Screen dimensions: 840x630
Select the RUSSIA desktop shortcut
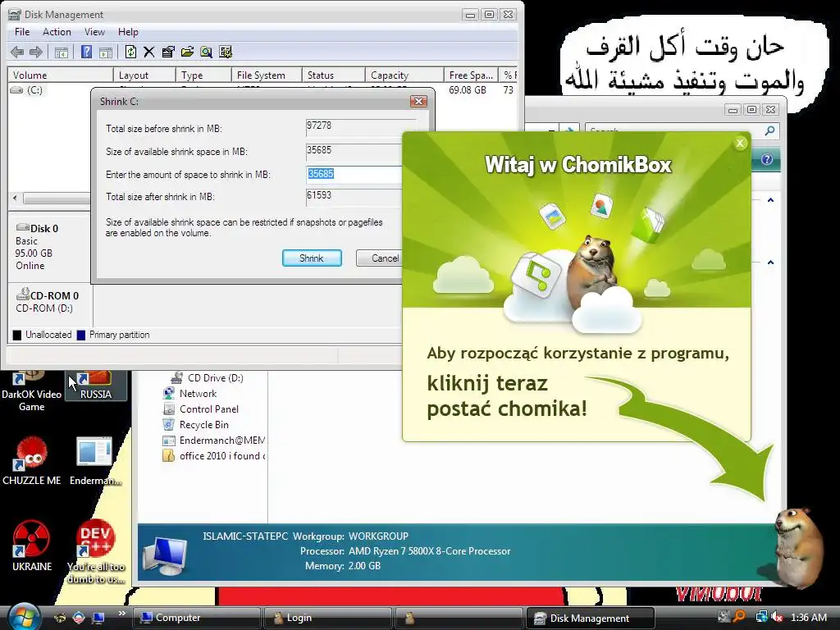(96, 386)
